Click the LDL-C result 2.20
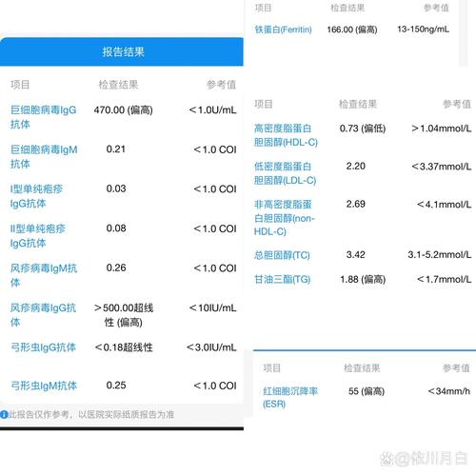The width and height of the screenshot is (476, 476). point(356,166)
